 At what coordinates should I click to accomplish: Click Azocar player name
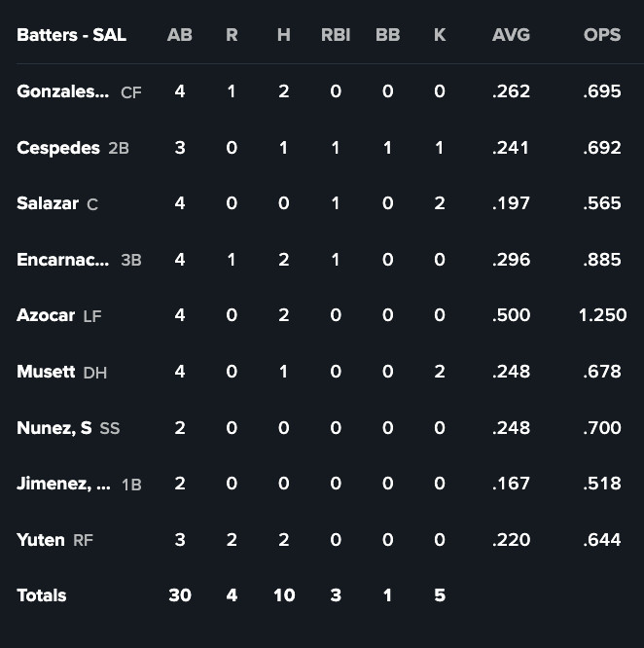pyautogui.click(x=46, y=315)
